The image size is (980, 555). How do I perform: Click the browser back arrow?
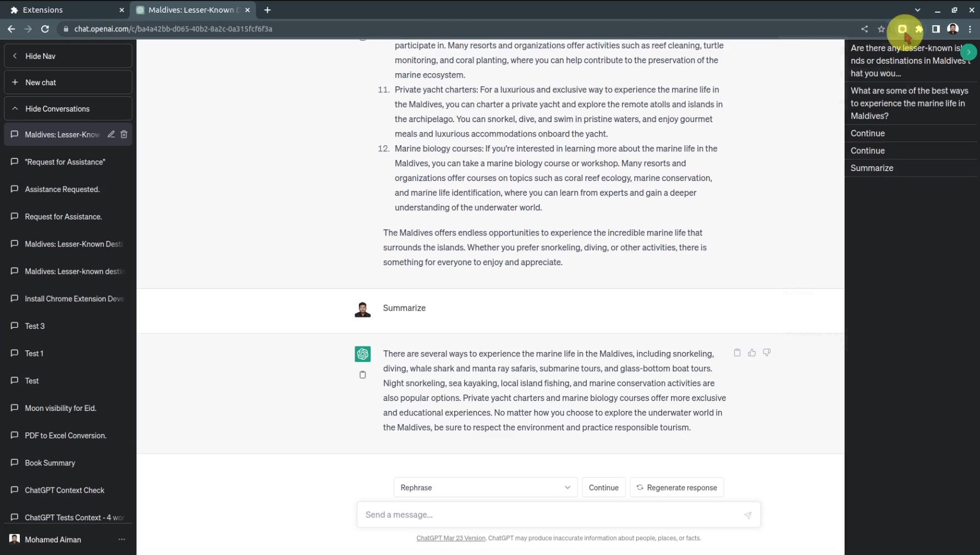[x=12, y=29]
